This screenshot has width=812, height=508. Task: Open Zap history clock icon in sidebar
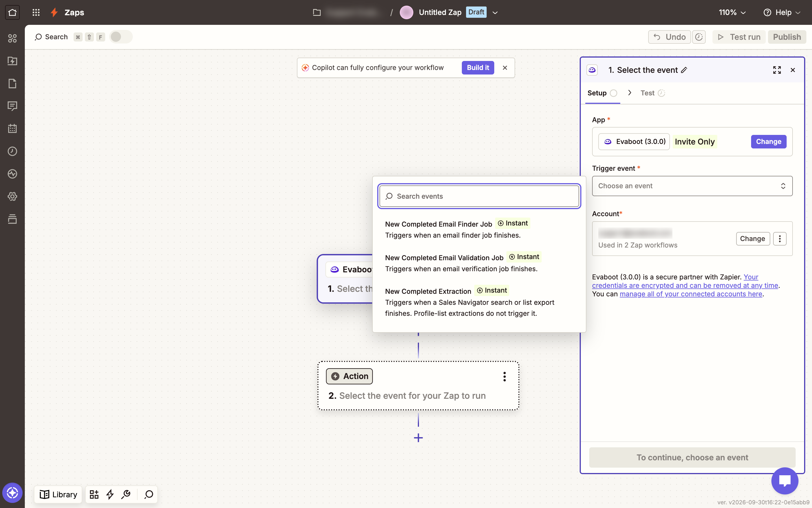point(12,151)
